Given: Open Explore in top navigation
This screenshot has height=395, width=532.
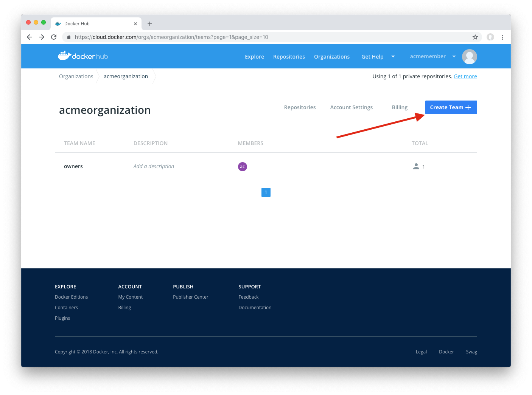Looking at the screenshot, I should 254,57.
